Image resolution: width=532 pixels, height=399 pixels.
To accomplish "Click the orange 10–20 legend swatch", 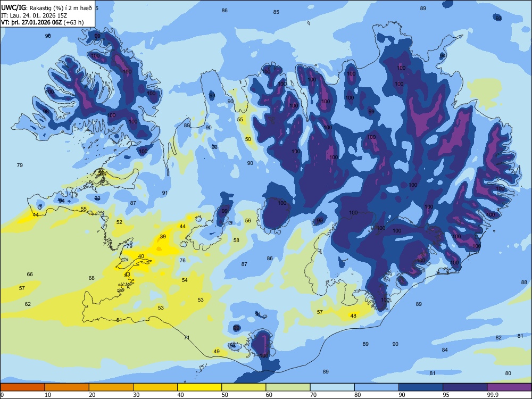I will coord(67,387).
